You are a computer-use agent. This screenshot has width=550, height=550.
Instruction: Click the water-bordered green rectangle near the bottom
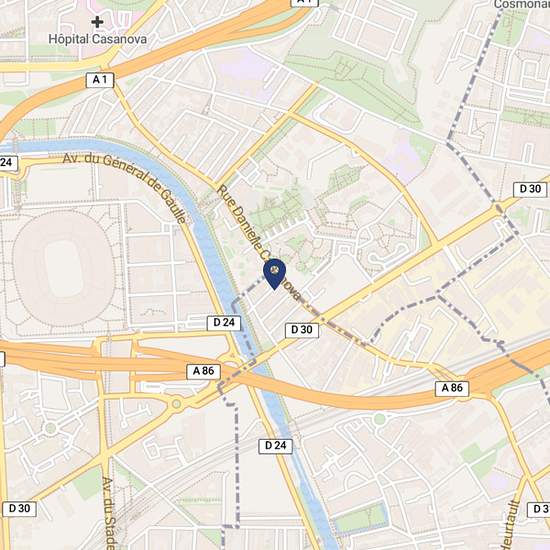[362, 518]
